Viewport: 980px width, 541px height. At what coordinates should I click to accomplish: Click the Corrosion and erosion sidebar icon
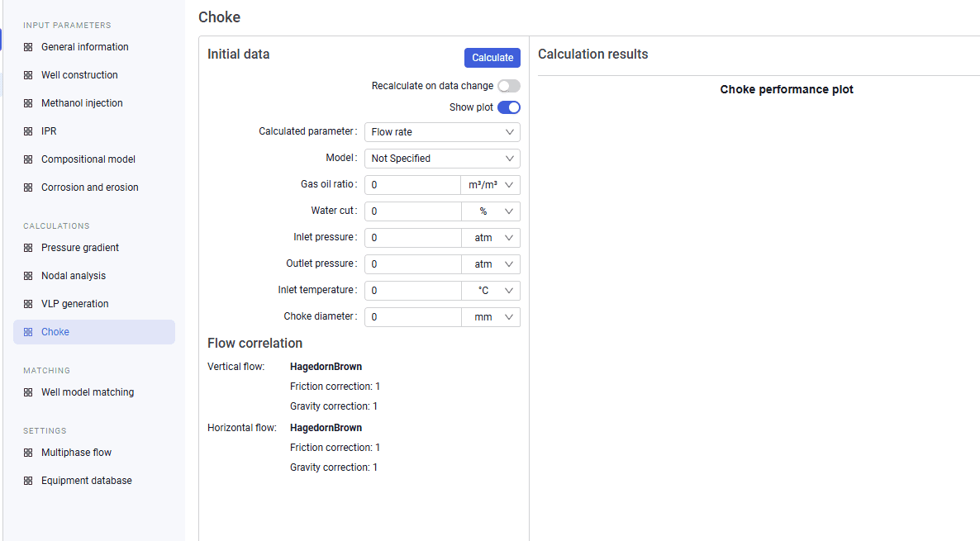[x=28, y=188]
